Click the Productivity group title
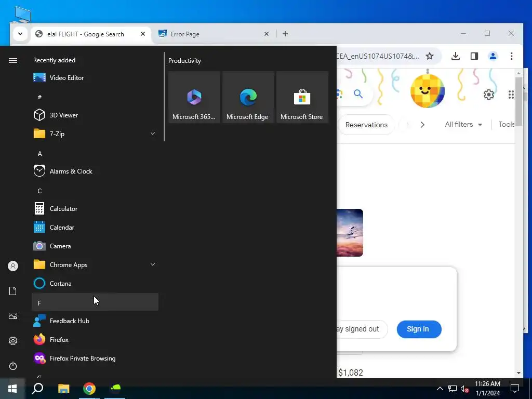 coord(184,61)
